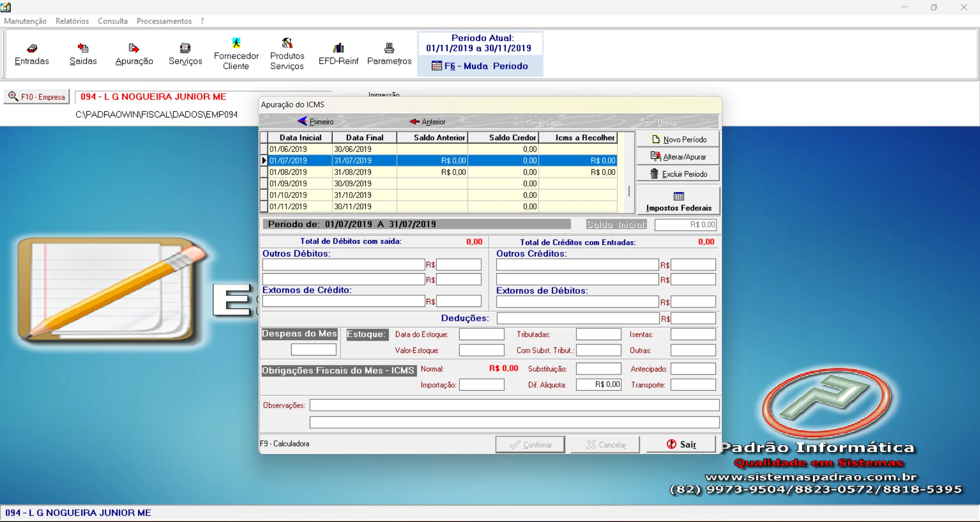Open the Entradas toolbar icon

pyautogui.click(x=32, y=54)
